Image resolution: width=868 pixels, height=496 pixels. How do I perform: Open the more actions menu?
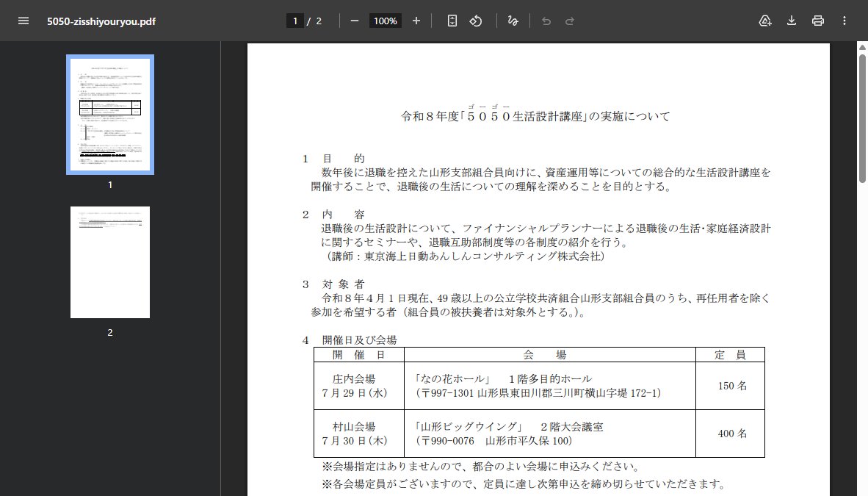pyautogui.click(x=845, y=21)
